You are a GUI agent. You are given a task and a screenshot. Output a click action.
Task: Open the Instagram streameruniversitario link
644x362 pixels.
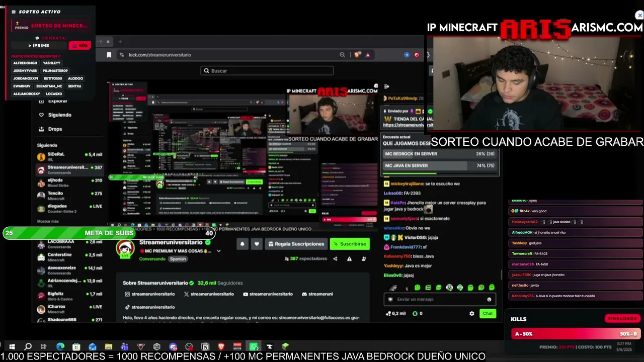point(150,294)
